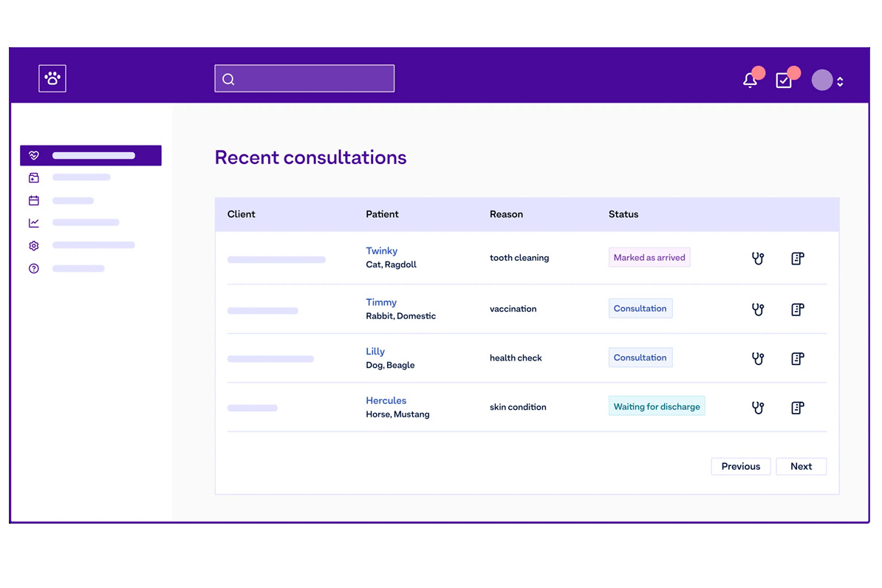Expand the user account switcher arrows
The image size is (882, 588).
pos(840,81)
